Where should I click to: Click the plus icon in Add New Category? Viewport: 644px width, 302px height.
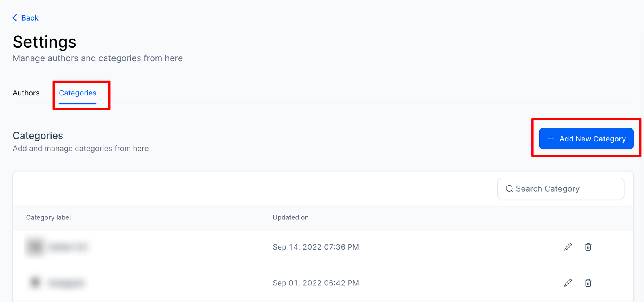point(551,139)
